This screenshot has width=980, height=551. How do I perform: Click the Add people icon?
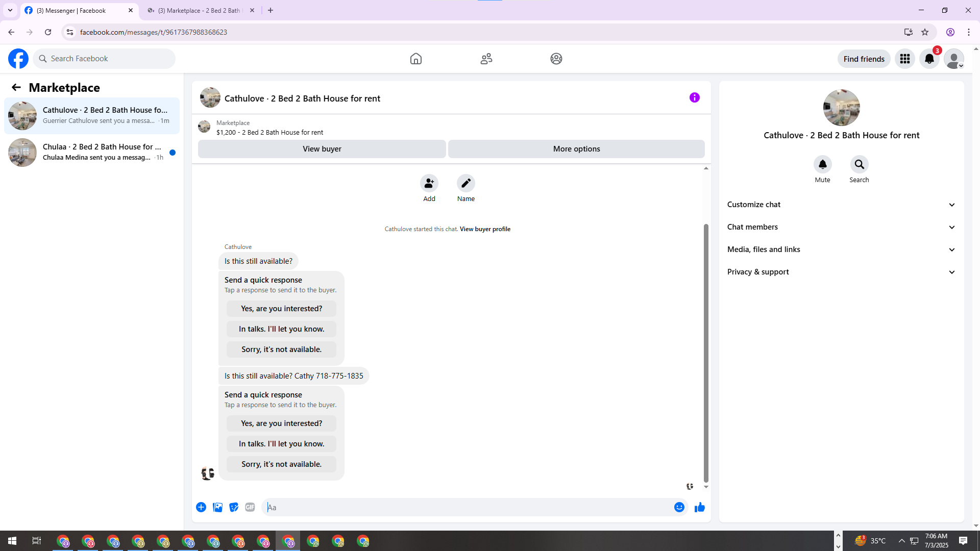click(429, 183)
